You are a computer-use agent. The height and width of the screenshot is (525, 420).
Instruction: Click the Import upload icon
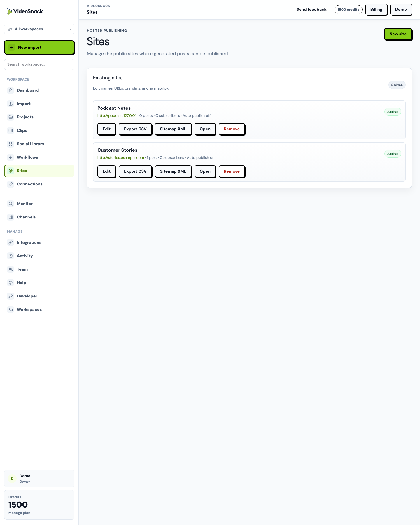click(11, 104)
